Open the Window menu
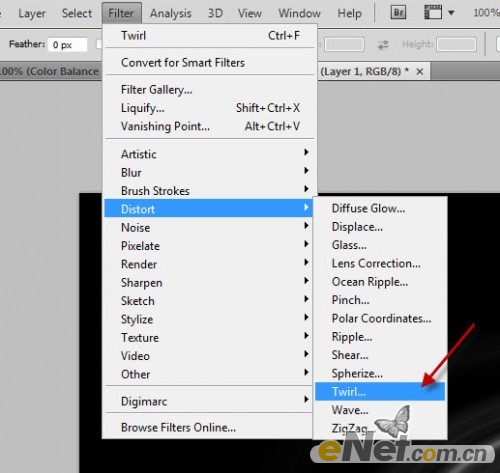 pos(299,13)
